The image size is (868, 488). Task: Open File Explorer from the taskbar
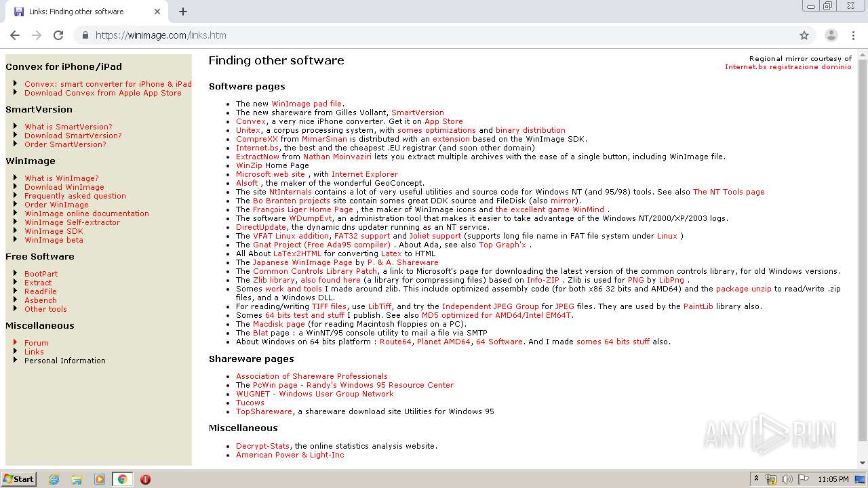77,479
